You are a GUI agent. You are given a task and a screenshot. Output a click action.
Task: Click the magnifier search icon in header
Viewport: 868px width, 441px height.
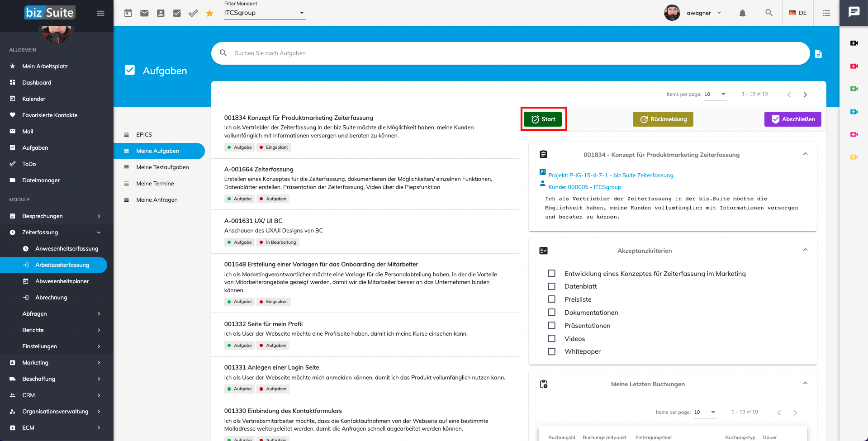click(x=768, y=13)
